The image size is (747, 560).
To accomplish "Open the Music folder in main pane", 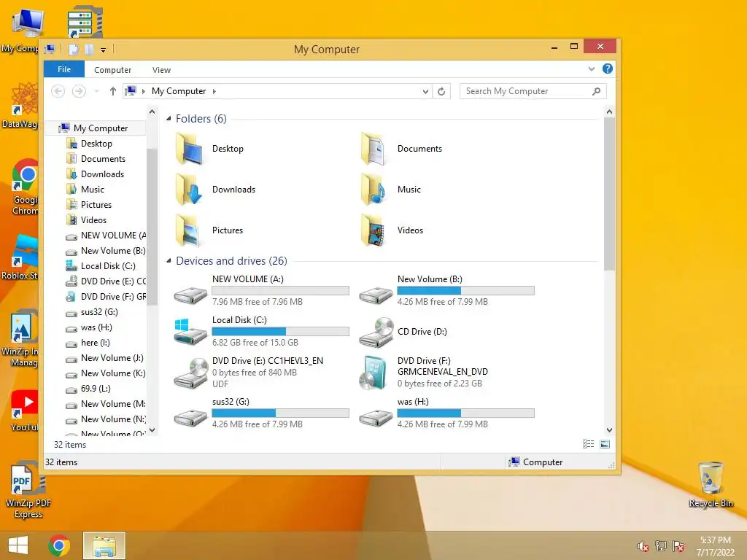I will click(x=391, y=190).
